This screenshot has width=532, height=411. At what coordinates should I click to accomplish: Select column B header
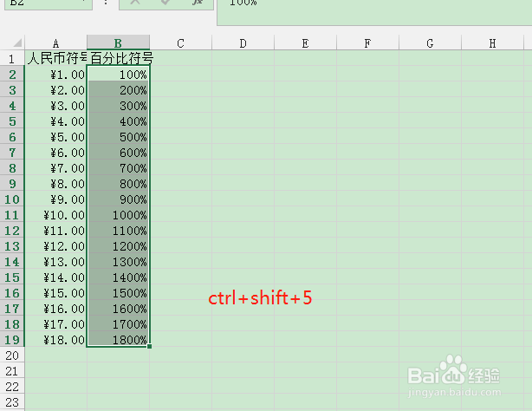[118, 43]
